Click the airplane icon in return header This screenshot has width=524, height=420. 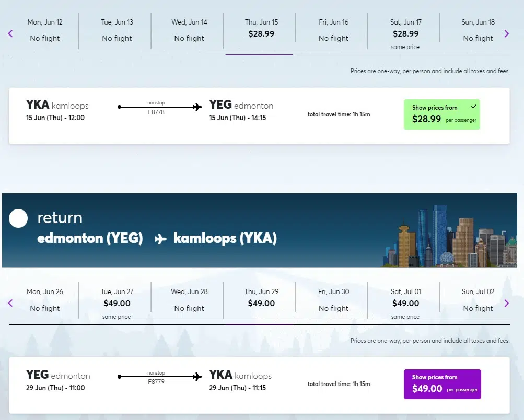(x=160, y=239)
